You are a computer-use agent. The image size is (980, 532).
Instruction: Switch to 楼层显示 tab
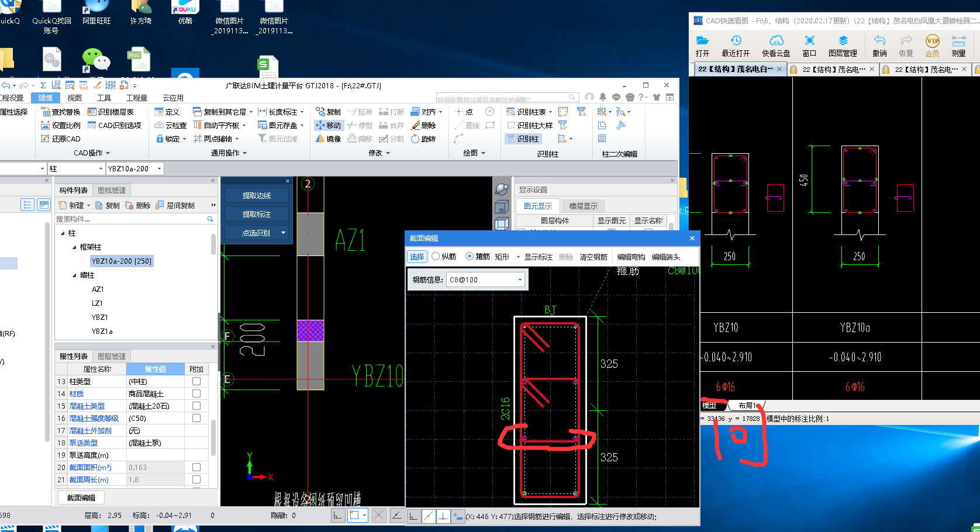583,206
